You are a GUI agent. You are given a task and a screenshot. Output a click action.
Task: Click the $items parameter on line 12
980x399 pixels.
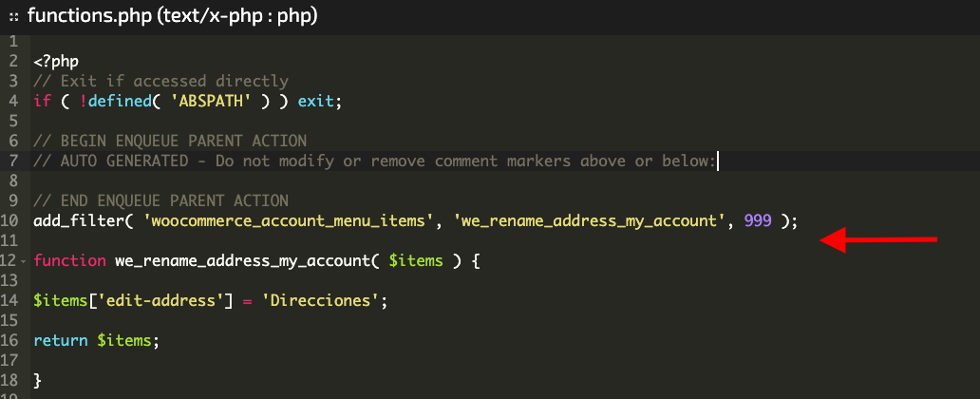point(416,261)
